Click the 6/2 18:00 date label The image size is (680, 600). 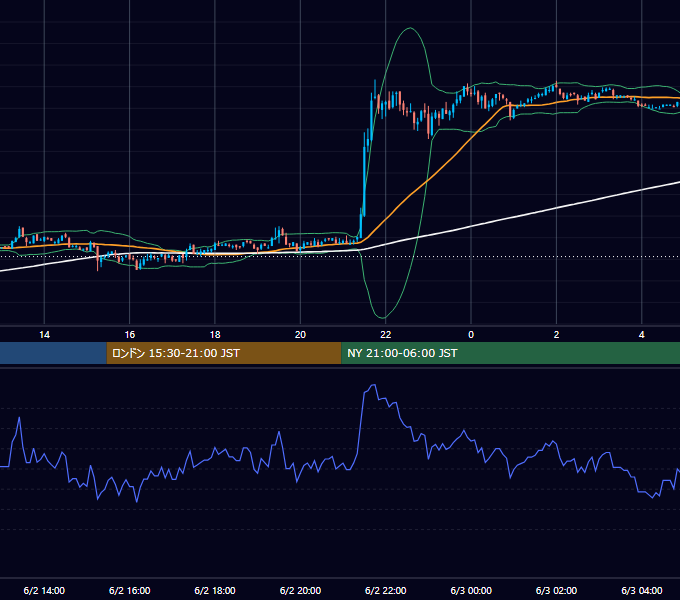[215, 590]
